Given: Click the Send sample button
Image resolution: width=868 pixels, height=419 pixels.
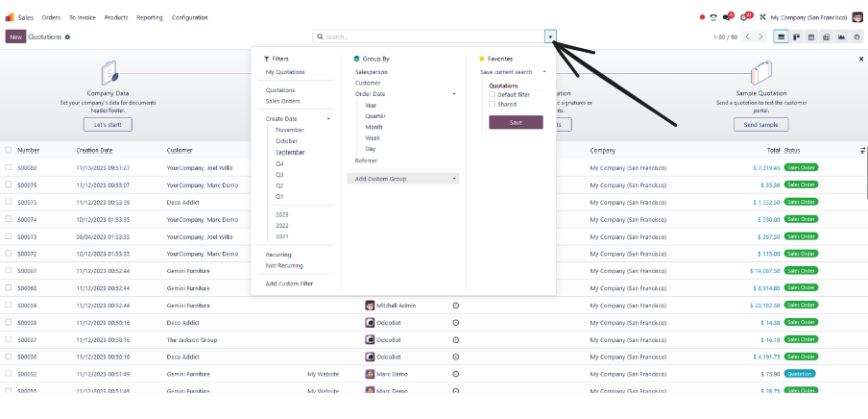Looking at the screenshot, I should coord(761,125).
